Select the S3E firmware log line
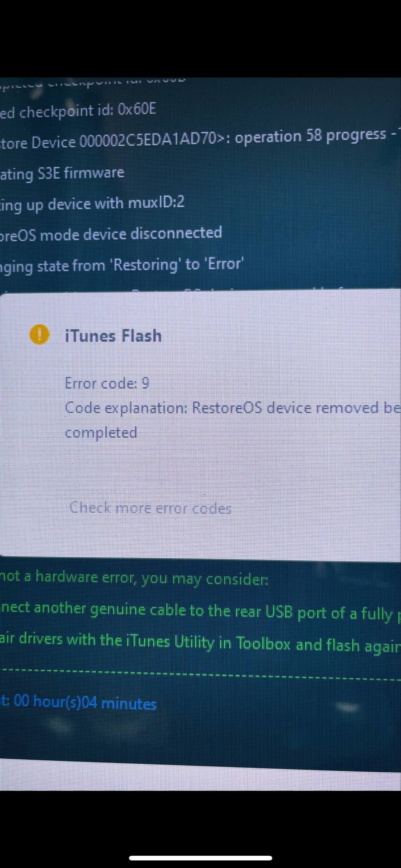The width and height of the screenshot is (401, 868). [x=62, y=173]
